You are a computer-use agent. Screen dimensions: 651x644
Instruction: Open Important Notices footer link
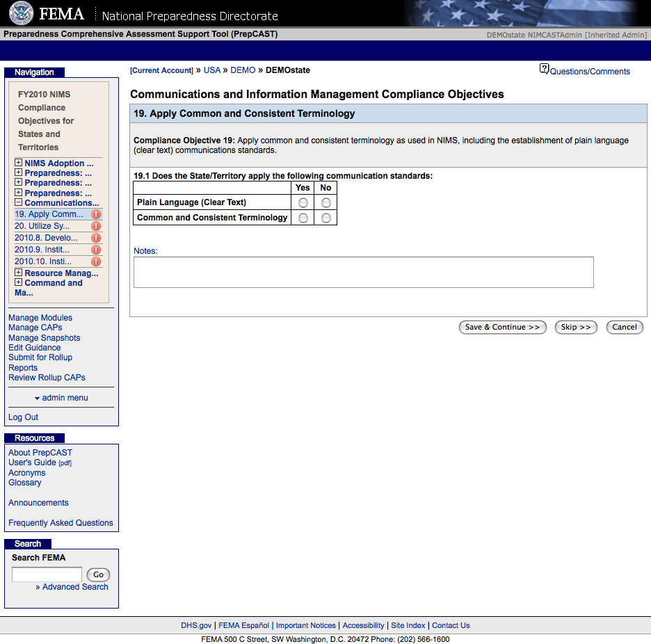tap(305, 625)
